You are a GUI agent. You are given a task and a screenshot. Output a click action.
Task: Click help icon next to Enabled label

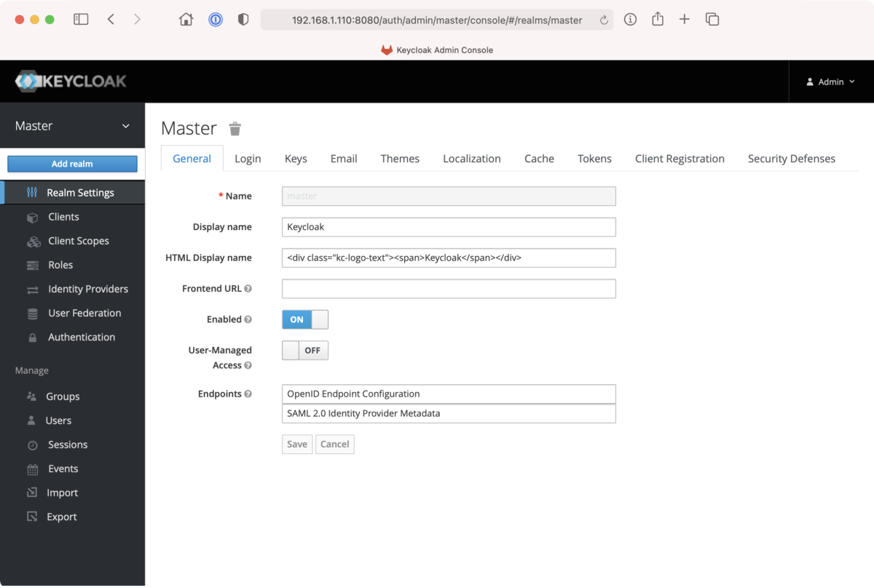pyautogui.click(x=248, y=319)
